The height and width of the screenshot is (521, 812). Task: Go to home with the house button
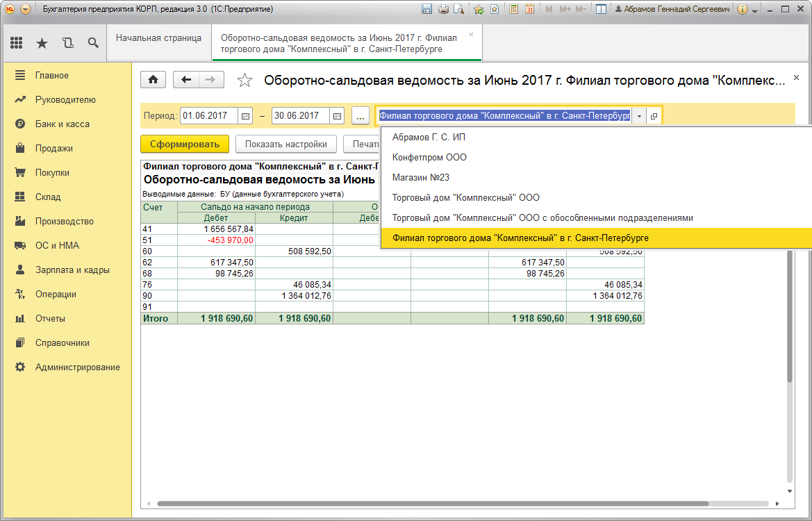click(154, 80)
